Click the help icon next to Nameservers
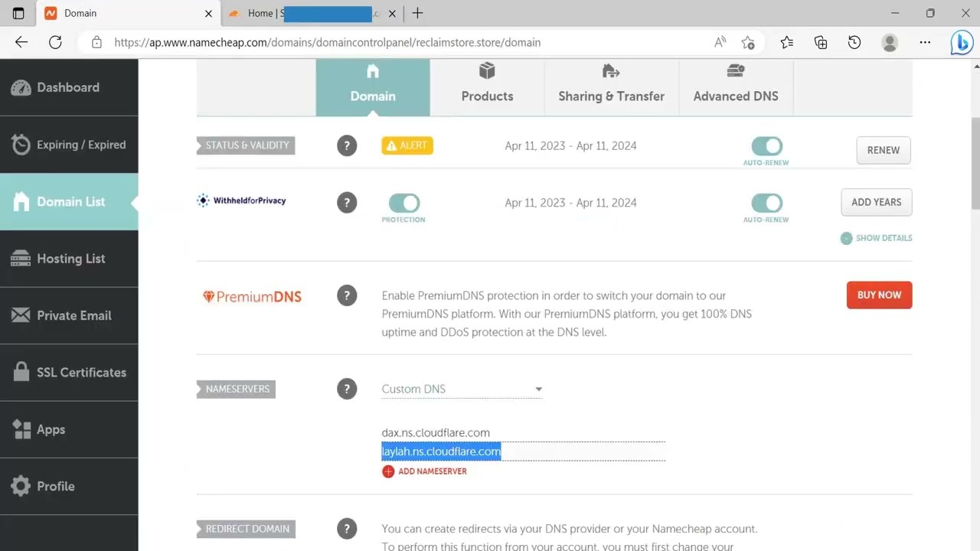 (x=347, y=389)
